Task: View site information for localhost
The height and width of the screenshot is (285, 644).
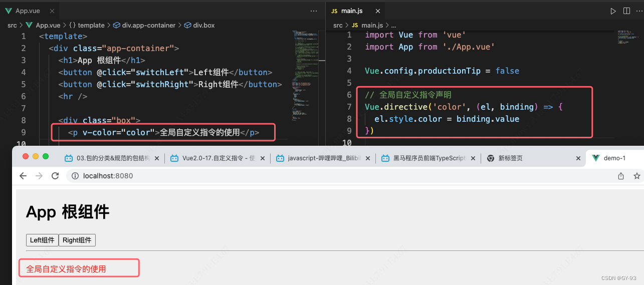Action: 75,176
